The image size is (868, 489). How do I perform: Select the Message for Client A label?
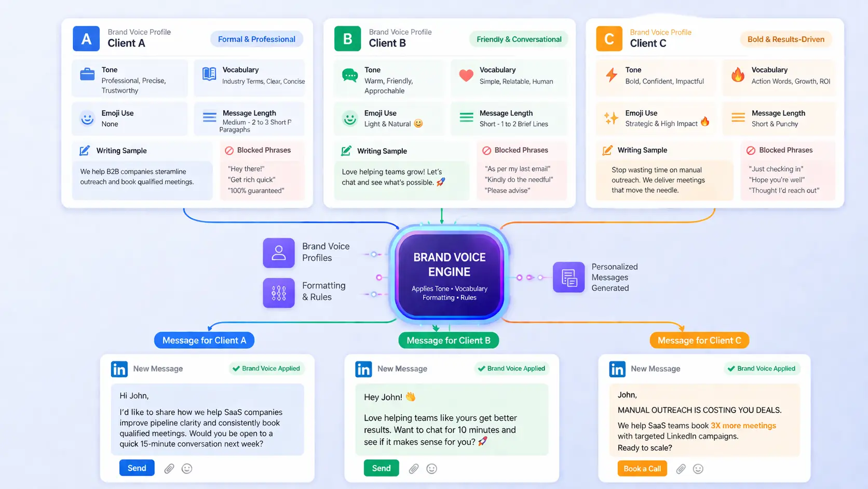pyautogui.click(x=204, y=340)
